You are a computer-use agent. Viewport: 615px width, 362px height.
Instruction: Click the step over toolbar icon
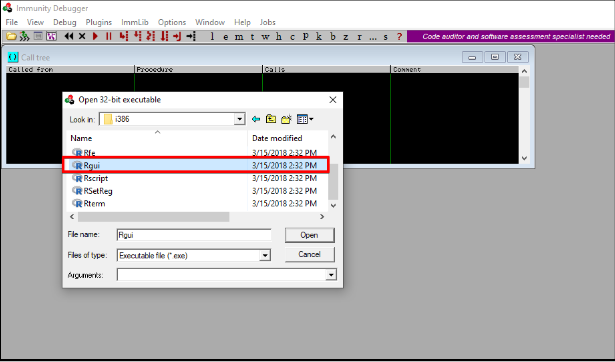coord(137,36)
